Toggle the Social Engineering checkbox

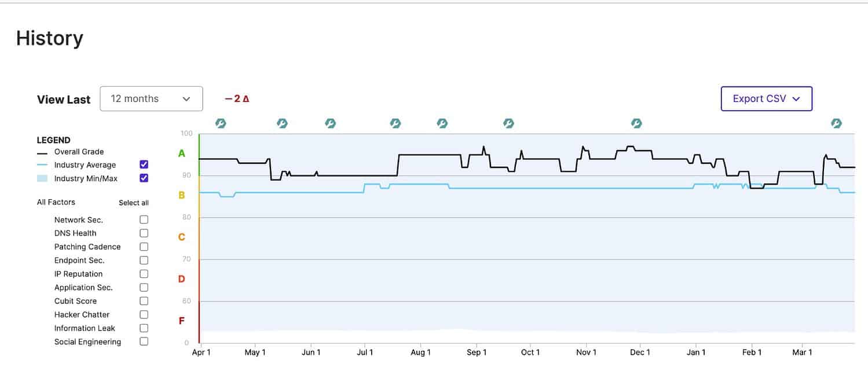144,342
